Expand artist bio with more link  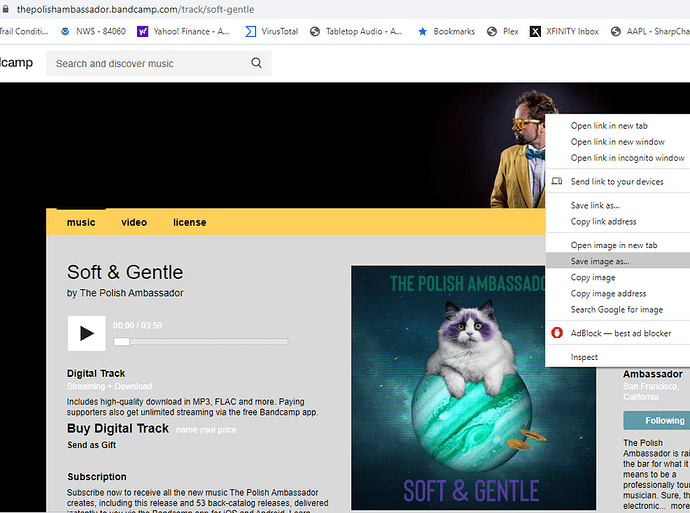680,506
